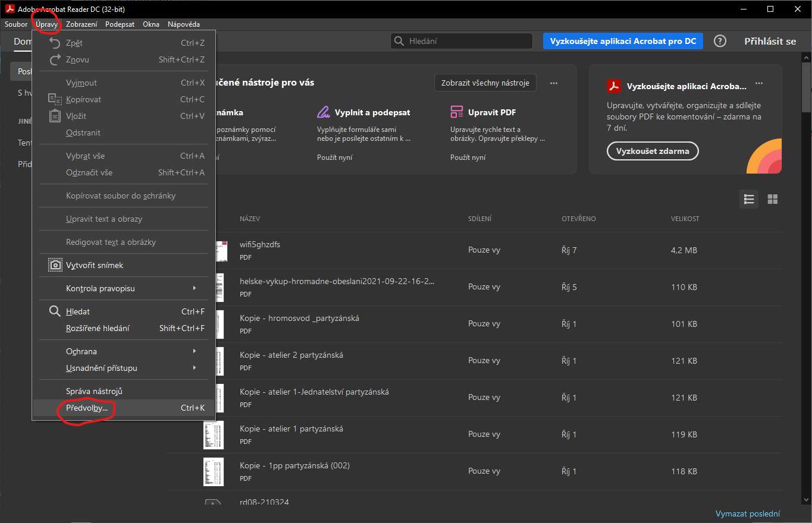The width and height of the screenshot is (812, 523).
Task: Click the Kopírovat copy icon
Action: tap(55, 99)
